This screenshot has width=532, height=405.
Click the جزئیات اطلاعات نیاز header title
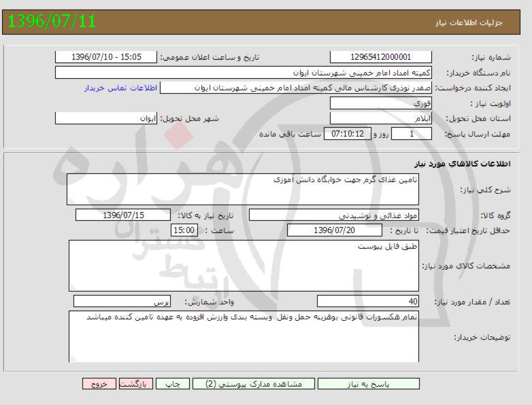[x=469, y=22]
